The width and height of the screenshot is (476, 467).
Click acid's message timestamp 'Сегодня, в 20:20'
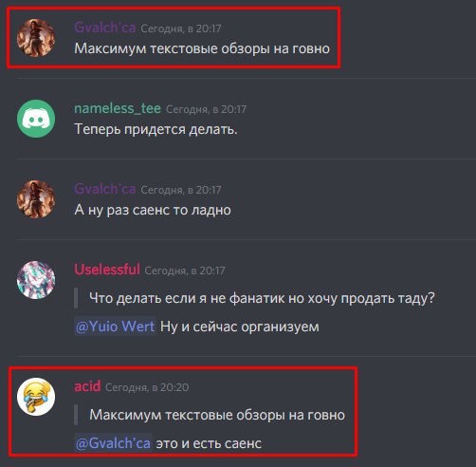click(147, 387)
